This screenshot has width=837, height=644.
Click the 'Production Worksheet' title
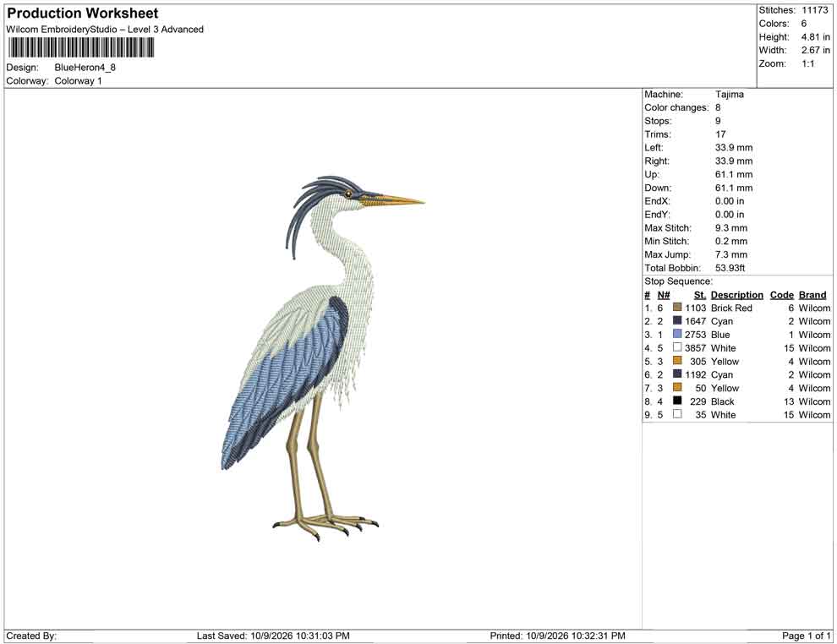pyautogui.click(x=83, y=14)
